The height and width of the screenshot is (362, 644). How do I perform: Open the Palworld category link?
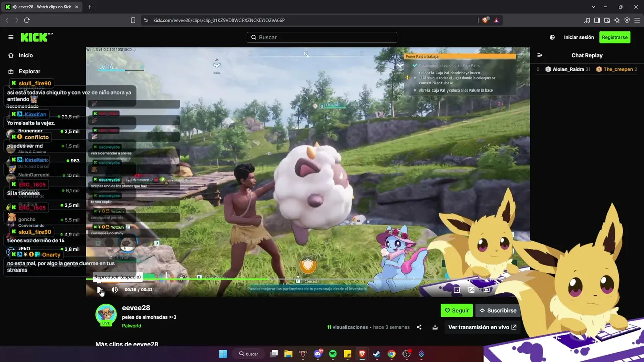coord(131,326)
